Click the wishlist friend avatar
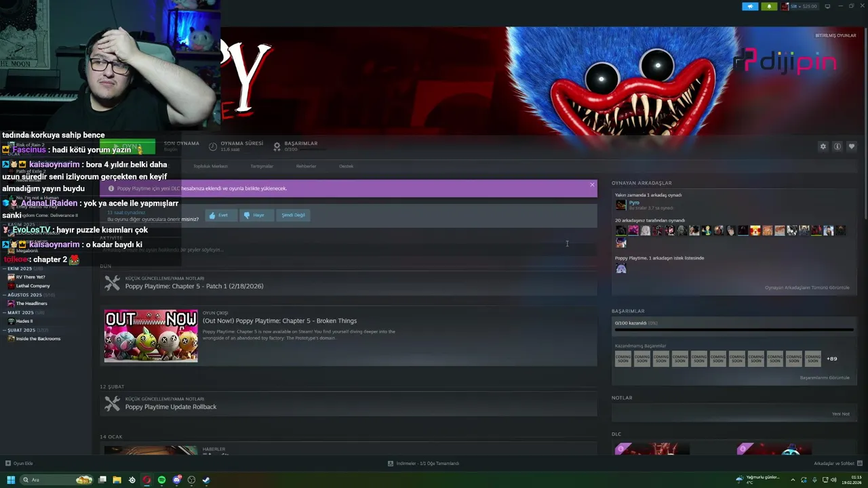868x488 pixels. click(x=620, y=269)
